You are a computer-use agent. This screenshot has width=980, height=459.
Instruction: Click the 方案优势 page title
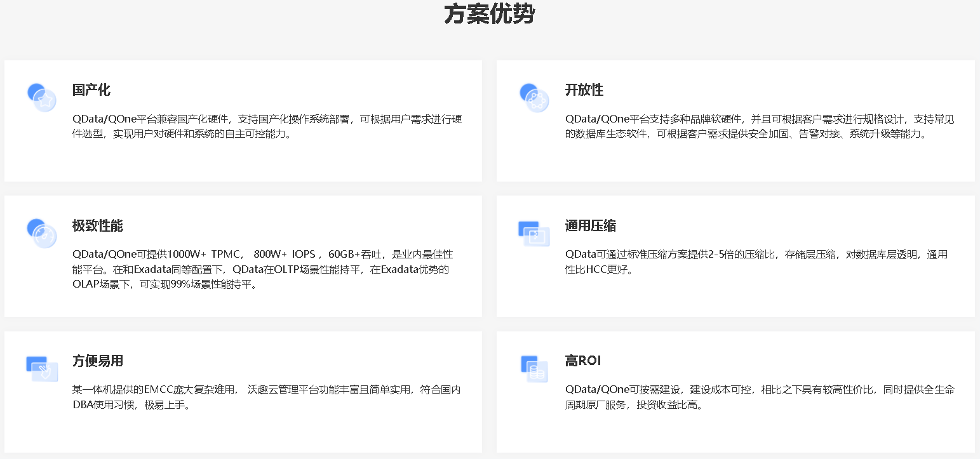(489, 14)
